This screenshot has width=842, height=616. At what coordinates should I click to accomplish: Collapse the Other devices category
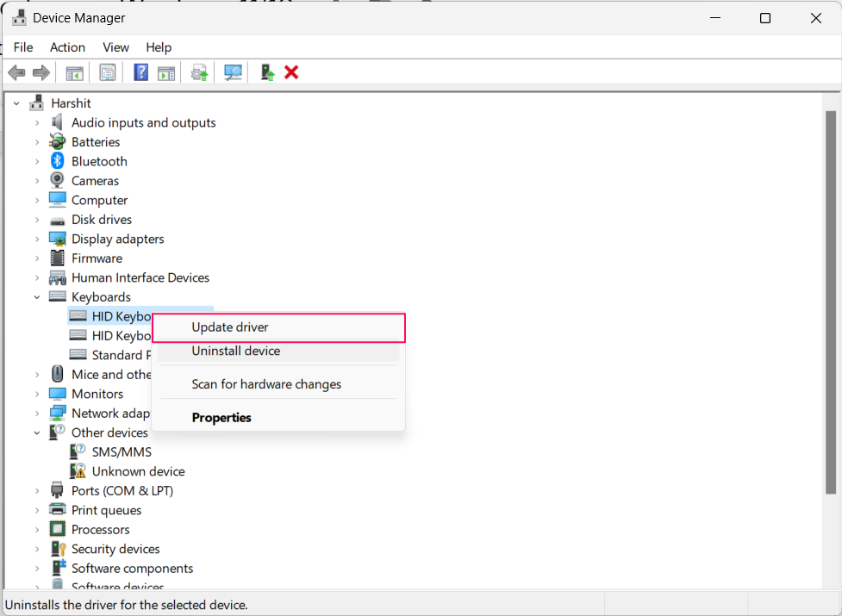37,432
